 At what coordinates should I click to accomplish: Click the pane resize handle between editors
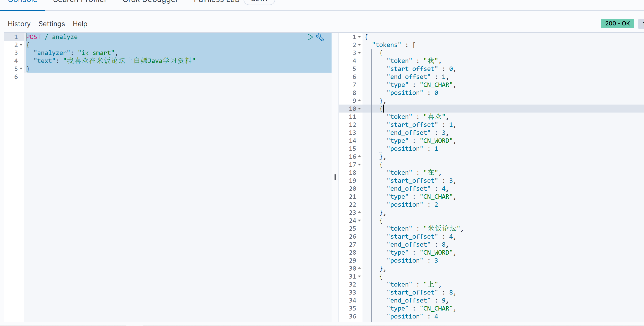(x=335, y=177)
